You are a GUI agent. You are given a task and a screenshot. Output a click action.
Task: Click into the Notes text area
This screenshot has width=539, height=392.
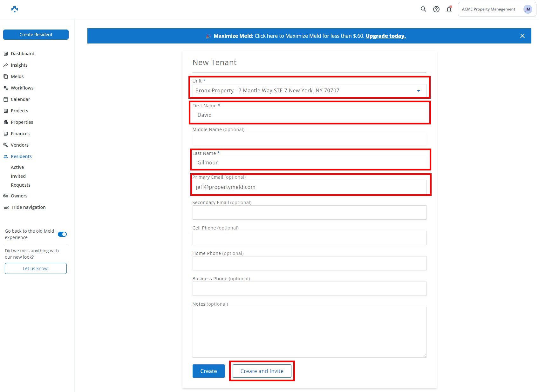(x=309, y=332)
